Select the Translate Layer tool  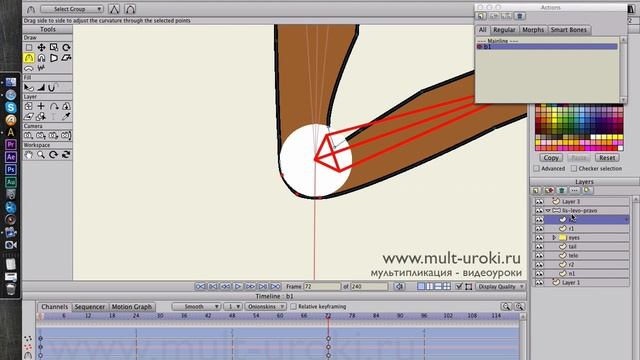[x=41, y=106]
